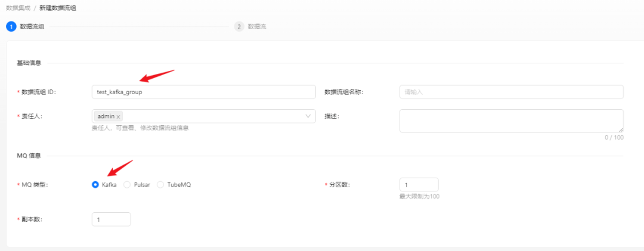Click the MQ 类型 field label
The height and width of the screenshot is (251, 644).
pyautogui.click(x=34, y=185)
